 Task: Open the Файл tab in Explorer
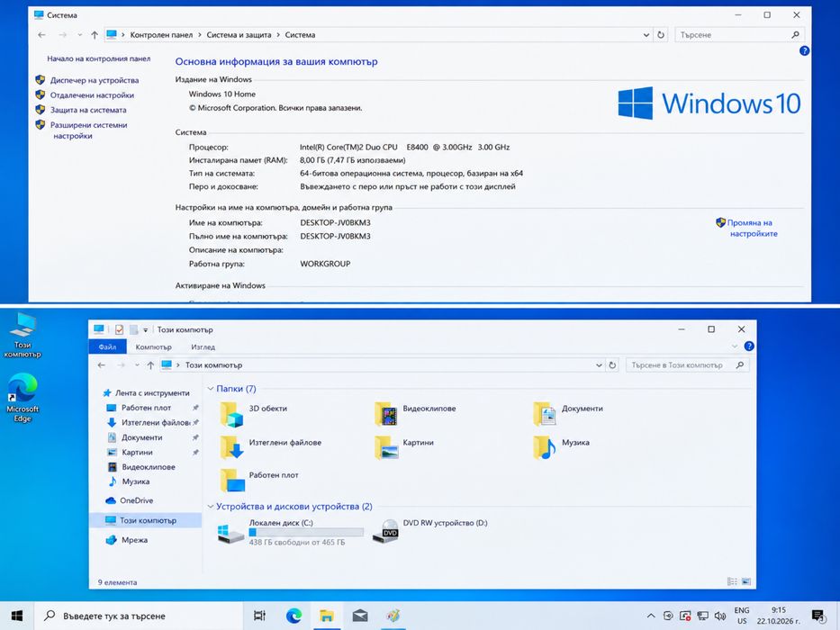108,347
